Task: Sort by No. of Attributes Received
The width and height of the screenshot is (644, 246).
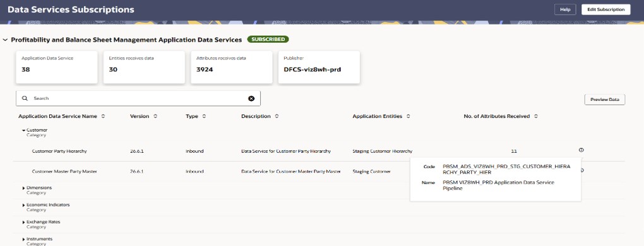Action: [x=536, y=117]
